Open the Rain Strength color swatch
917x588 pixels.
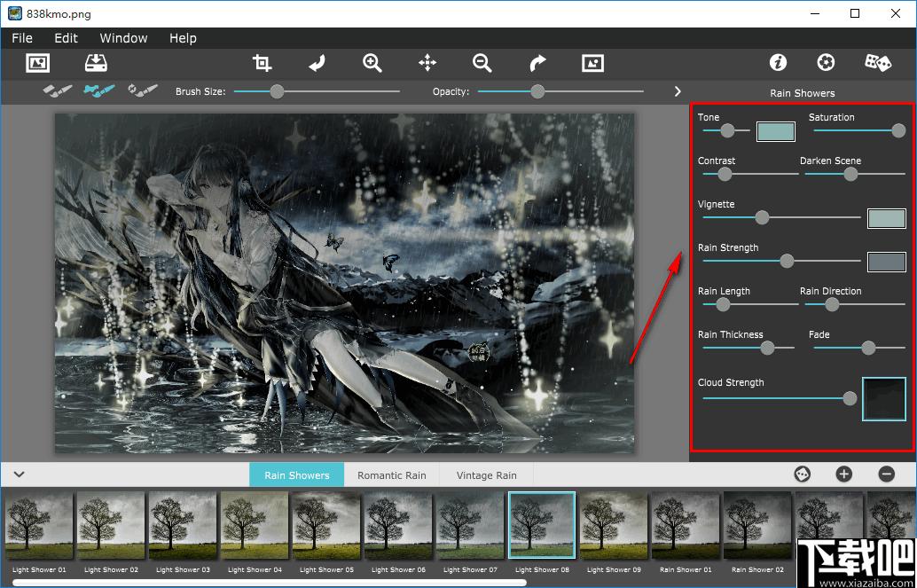tap(887, 263)
